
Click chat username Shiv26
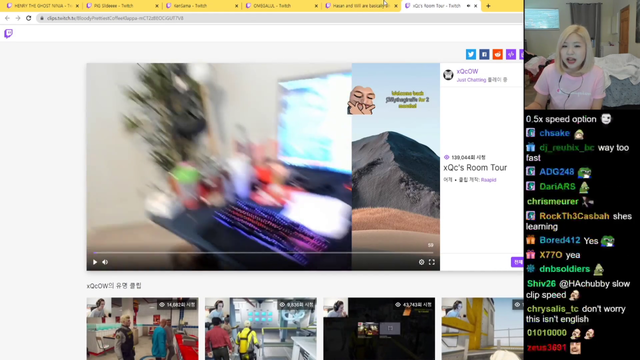541,284
